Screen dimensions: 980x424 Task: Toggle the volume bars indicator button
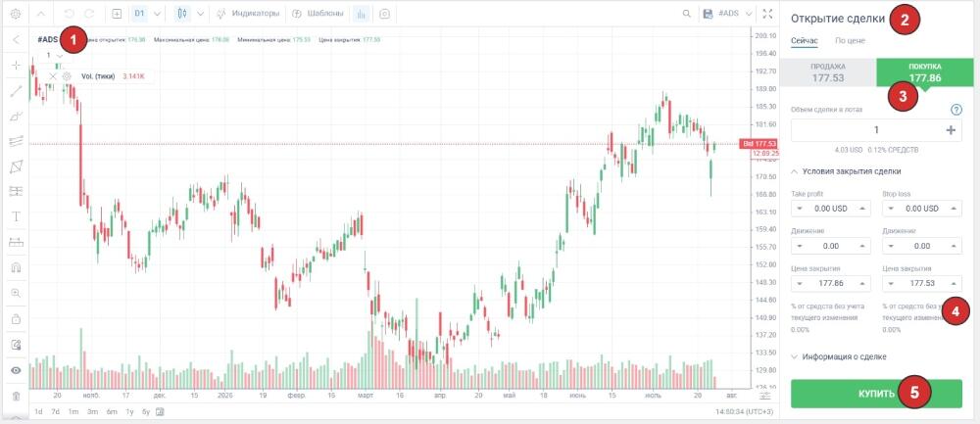(x=362, y=13)
